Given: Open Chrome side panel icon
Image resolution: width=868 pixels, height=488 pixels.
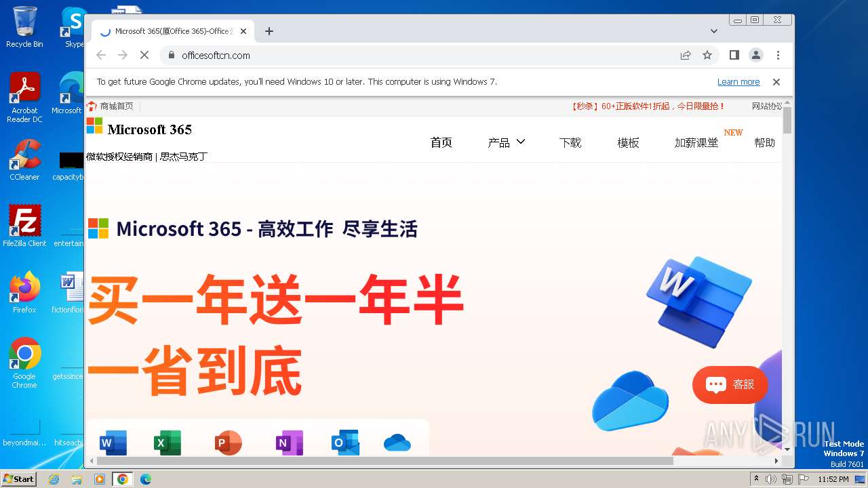Looking at the screenshot, I should (734, 55).
